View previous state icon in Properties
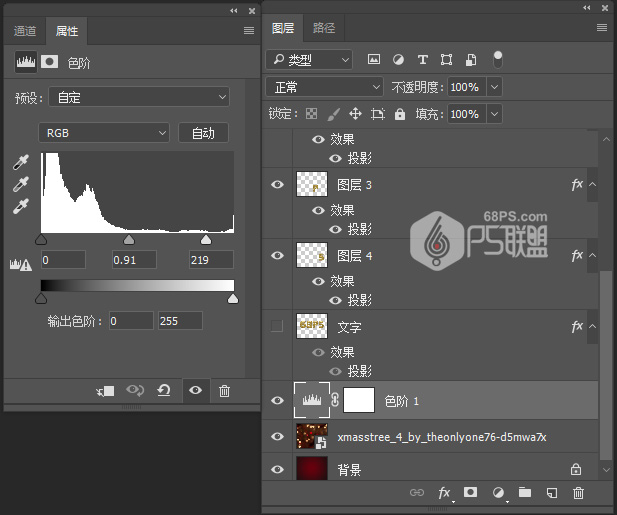 [135, 390]
